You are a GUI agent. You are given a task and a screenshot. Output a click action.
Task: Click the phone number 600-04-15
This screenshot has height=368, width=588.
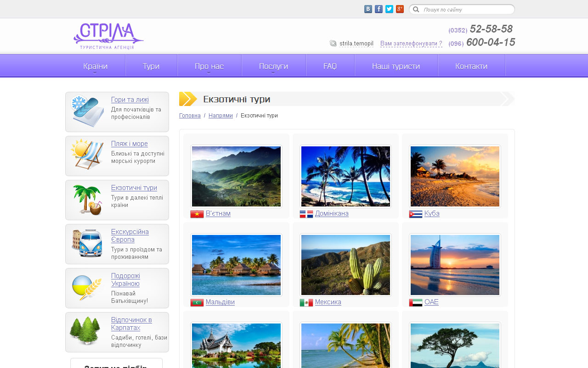tap(491, 42)
